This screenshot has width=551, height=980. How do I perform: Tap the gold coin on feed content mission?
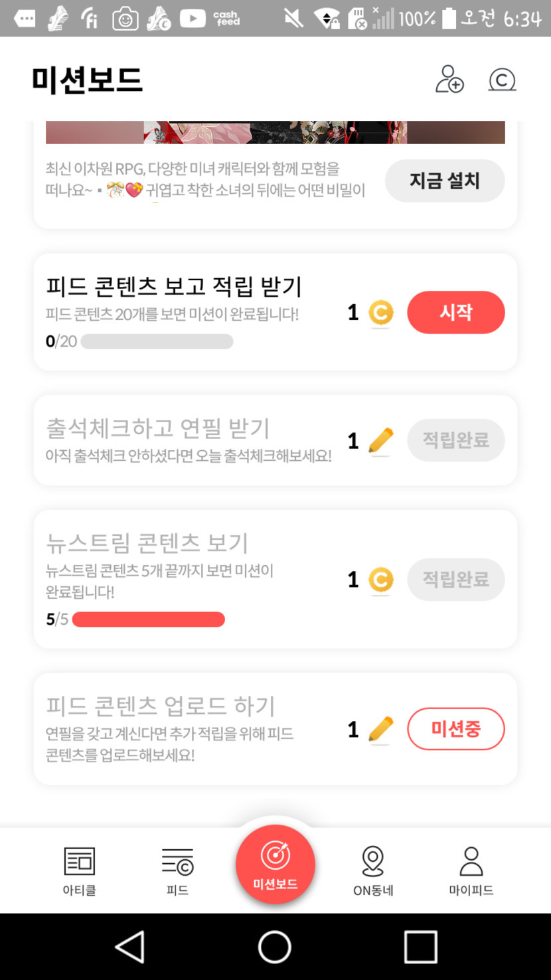[380, 313]
